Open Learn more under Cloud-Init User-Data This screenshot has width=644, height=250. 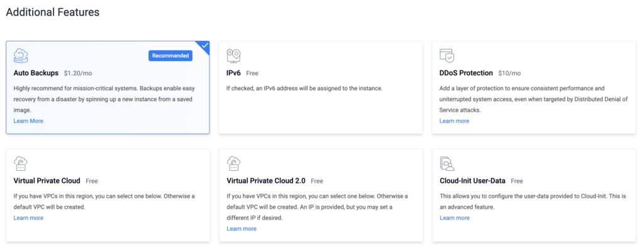(454, 218)
